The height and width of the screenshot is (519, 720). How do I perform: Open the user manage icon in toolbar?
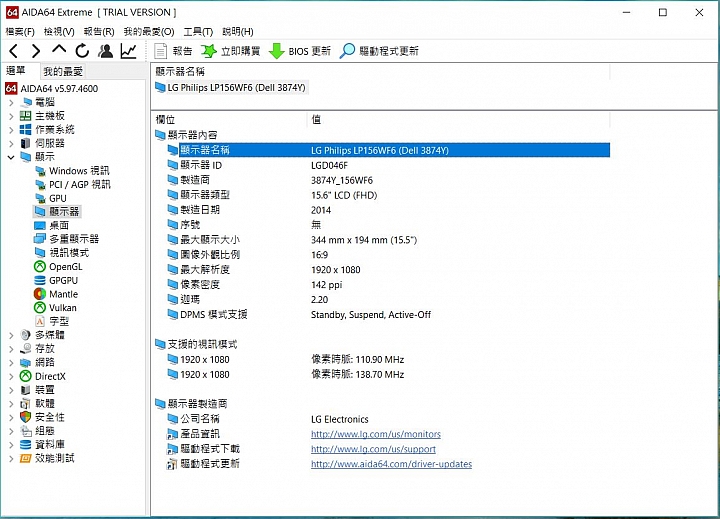pos(106,51)
